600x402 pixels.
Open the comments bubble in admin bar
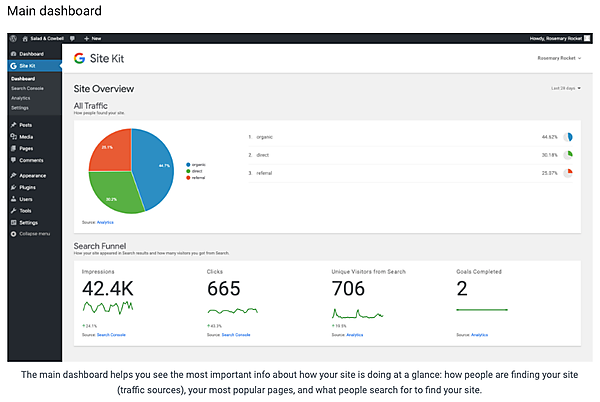pos(73,38)
